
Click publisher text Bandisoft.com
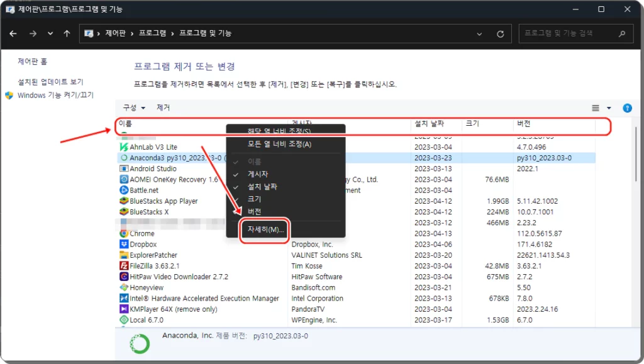pos(313,288)
